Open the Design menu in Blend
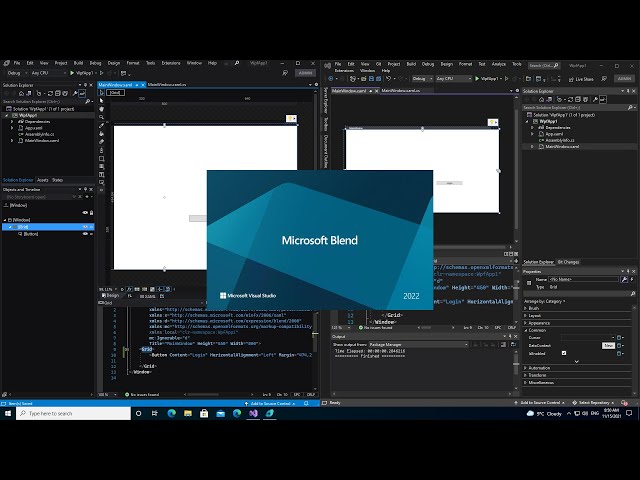Image resolution: width=640 pixels, height=480 pixels. click(x=114, y=63)
